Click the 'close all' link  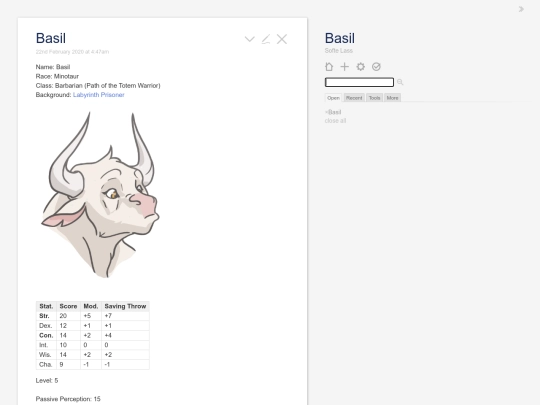pyautogui.click(x=335, y=121)
